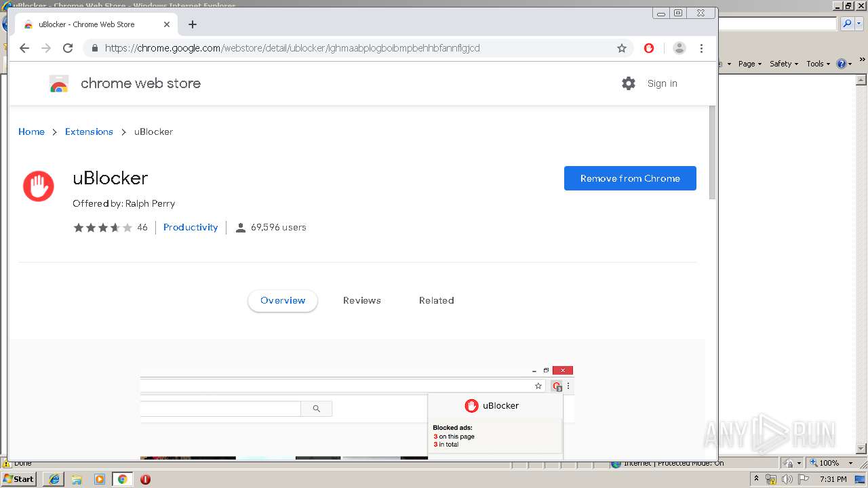Click the red Opera-style taskbar icon

point(145,479)
